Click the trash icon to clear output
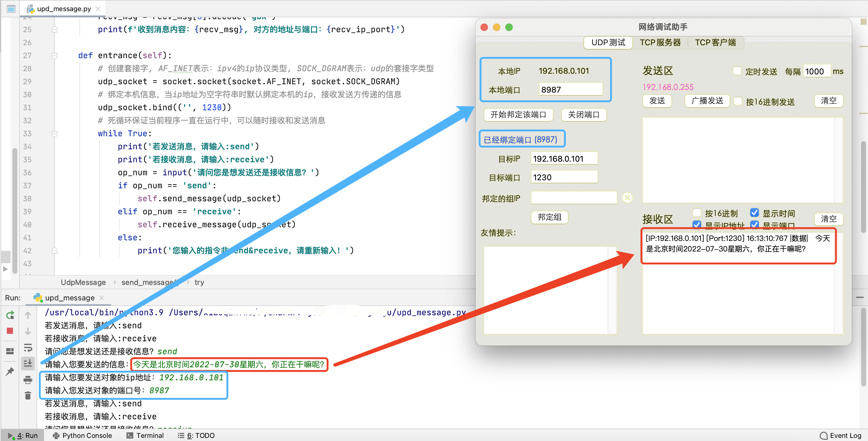Screen dimensions: 868x441 tap(28, 395)
